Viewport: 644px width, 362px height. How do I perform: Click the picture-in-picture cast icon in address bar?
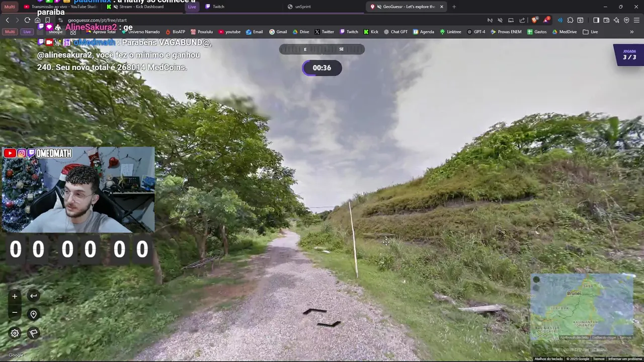[x=511, y=20]
